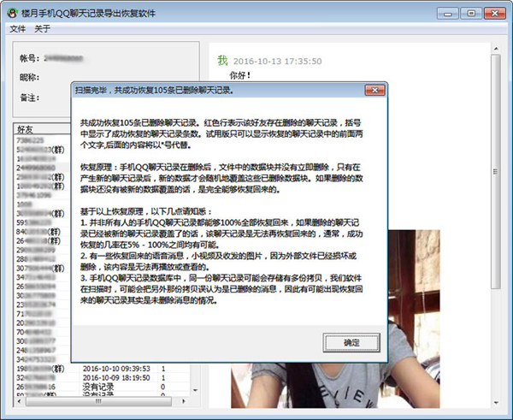This screenshot has height=420, width=513.
Task: Click the 2016-10-13 17:35:50 message timestamp
Action: coord(277,62)
